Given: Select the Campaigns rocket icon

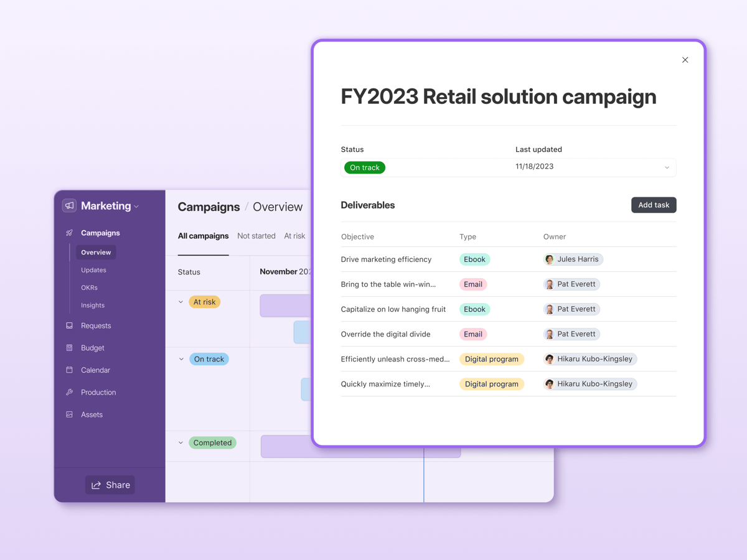Looking at the screenshot, I should click(x=69, y=233).
